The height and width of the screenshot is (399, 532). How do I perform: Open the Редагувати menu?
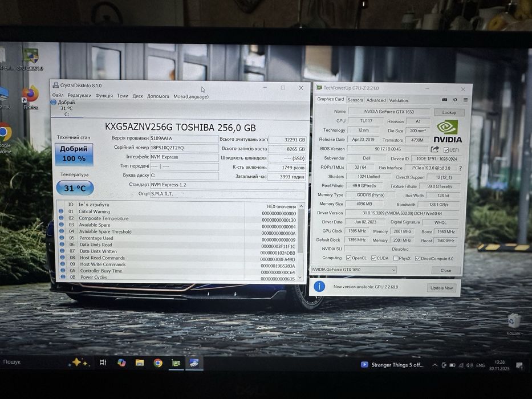[79, 96]
